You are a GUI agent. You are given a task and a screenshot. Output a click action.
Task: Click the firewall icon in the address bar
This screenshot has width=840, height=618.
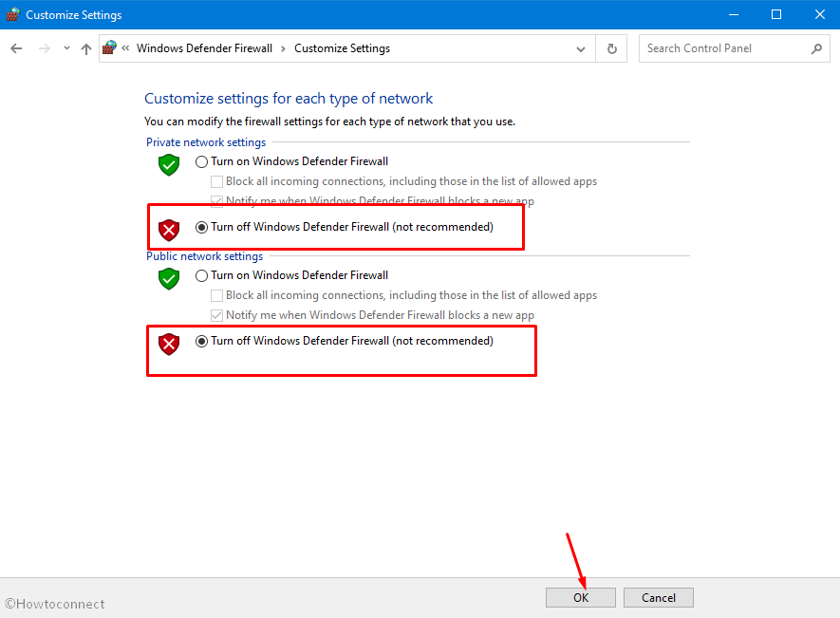point(110,47)
